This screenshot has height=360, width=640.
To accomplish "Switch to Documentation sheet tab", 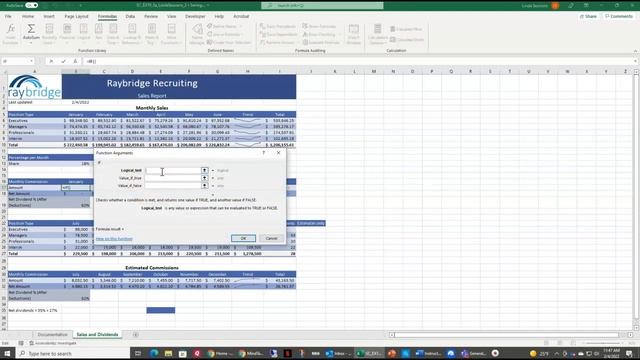I will pos(52,335).
